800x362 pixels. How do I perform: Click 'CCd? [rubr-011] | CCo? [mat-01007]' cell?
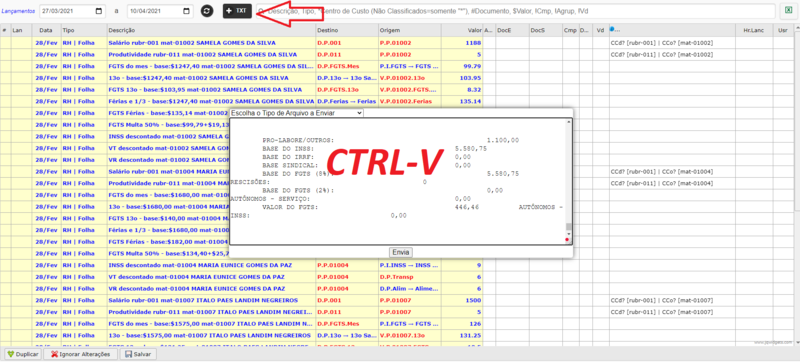click(x=672, y=312)
